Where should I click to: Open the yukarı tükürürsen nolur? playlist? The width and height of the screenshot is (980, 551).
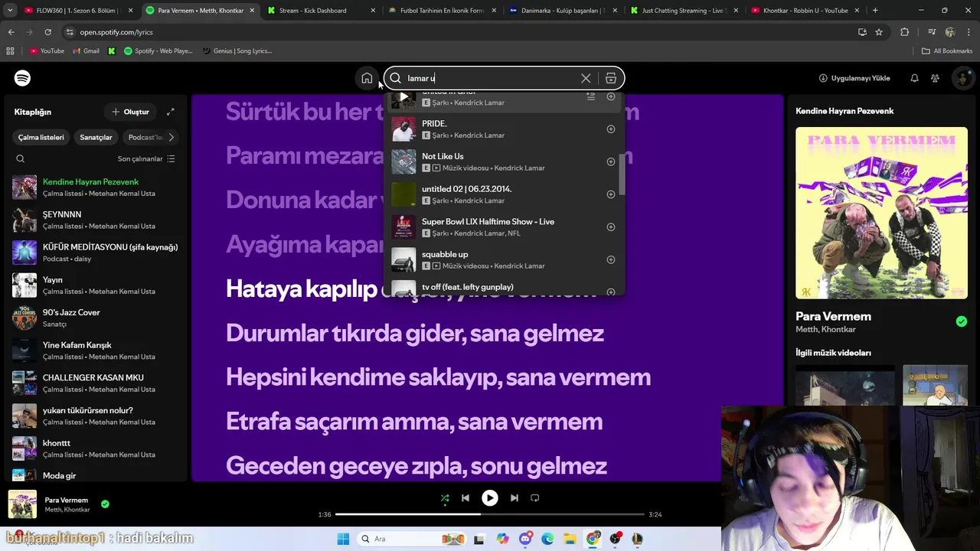(x=96, y=416)
